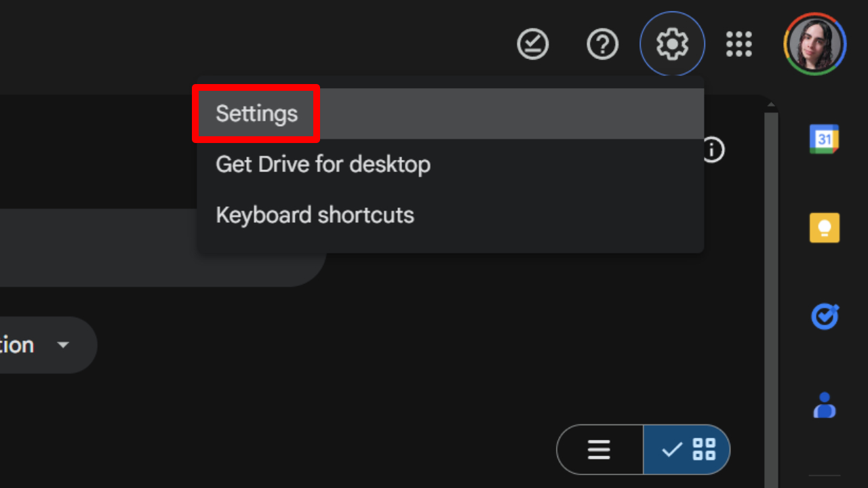The image size is (868, 488).
Task: Click the view details info icon
Action: [x=713, y=150]
